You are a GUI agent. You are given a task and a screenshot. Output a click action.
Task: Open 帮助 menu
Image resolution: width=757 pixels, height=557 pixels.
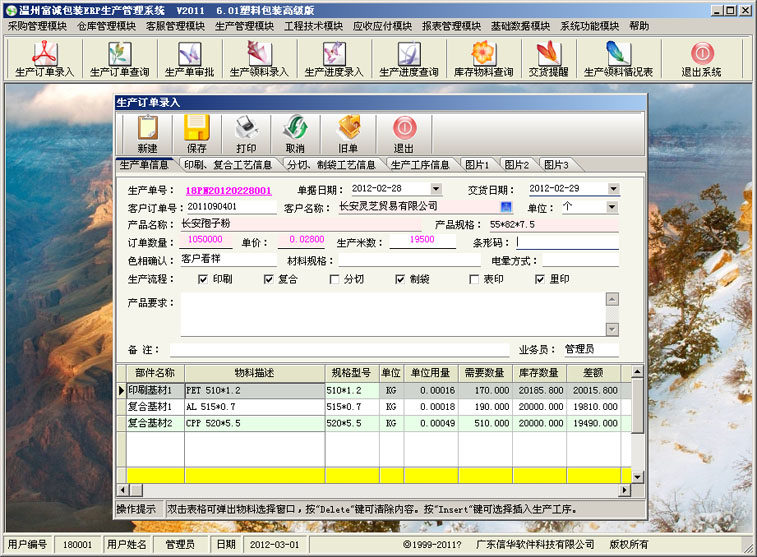639,26
